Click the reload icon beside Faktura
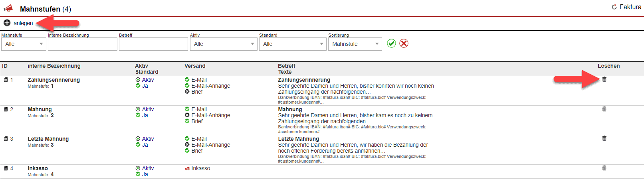The height and width of the screenshot is (183, 644). 614,7
